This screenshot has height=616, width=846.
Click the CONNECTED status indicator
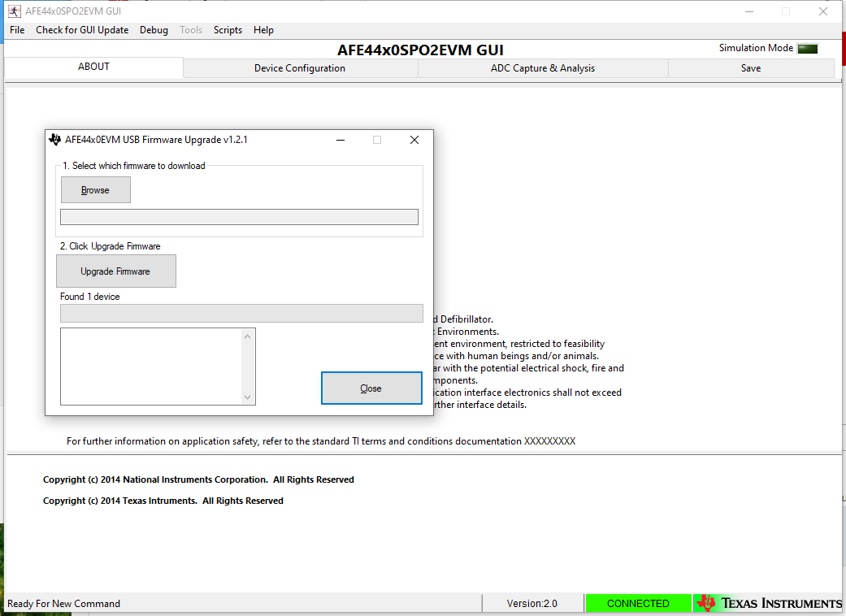coord(638,604)
